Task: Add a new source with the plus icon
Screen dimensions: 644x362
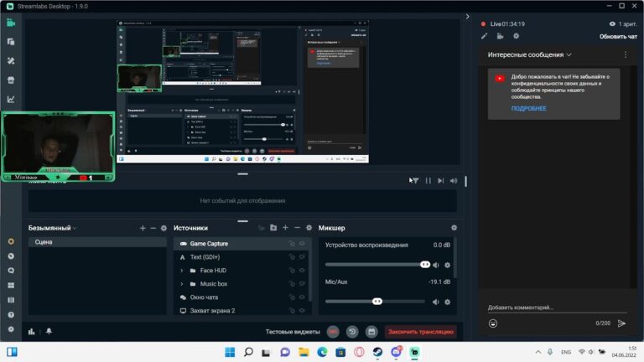Action: (x=285, y=227)
